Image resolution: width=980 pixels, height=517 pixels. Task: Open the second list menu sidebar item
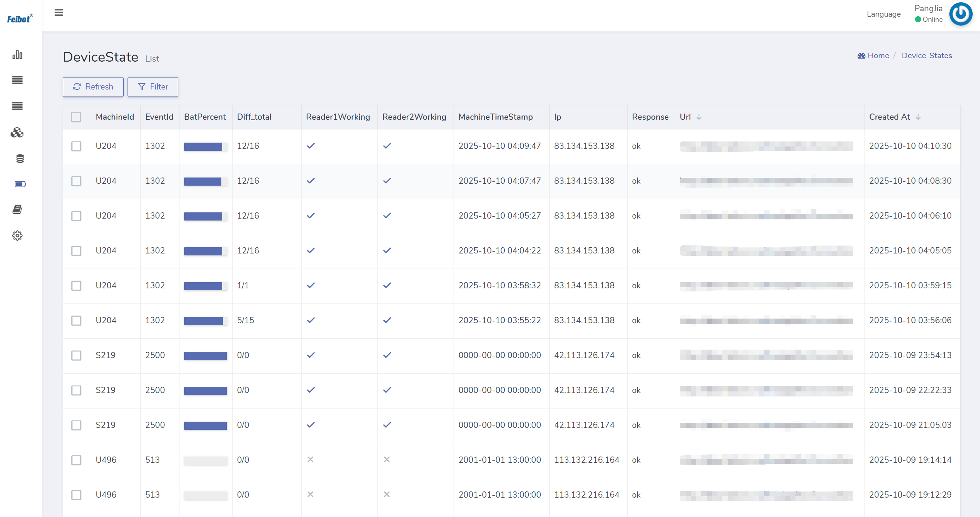click(17, 106)
